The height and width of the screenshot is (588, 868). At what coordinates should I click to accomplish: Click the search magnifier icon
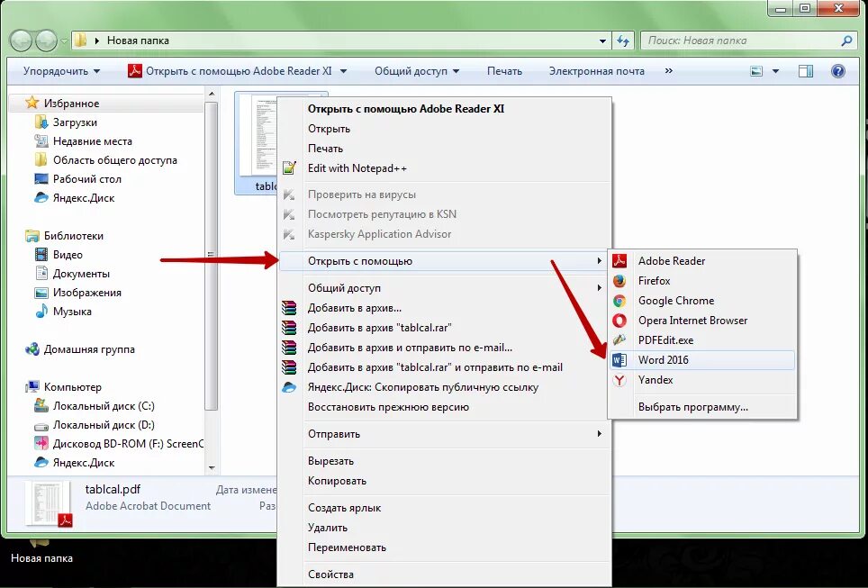tap(846, 41)
